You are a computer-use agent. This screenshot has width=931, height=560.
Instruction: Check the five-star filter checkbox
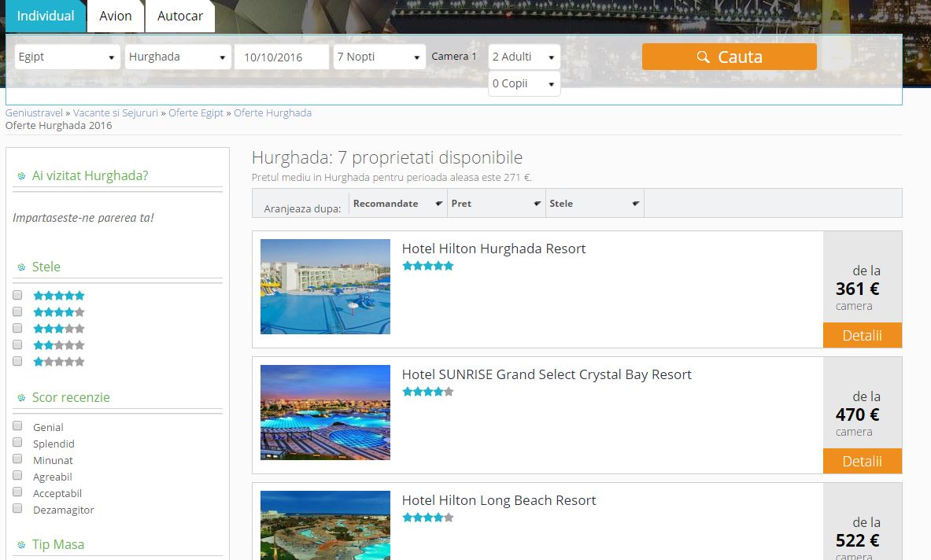pos(17,295)
